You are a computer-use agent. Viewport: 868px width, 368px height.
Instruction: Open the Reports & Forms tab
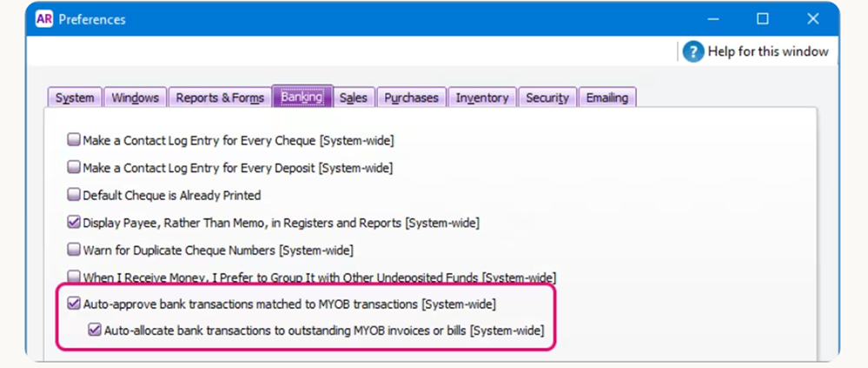219,97
